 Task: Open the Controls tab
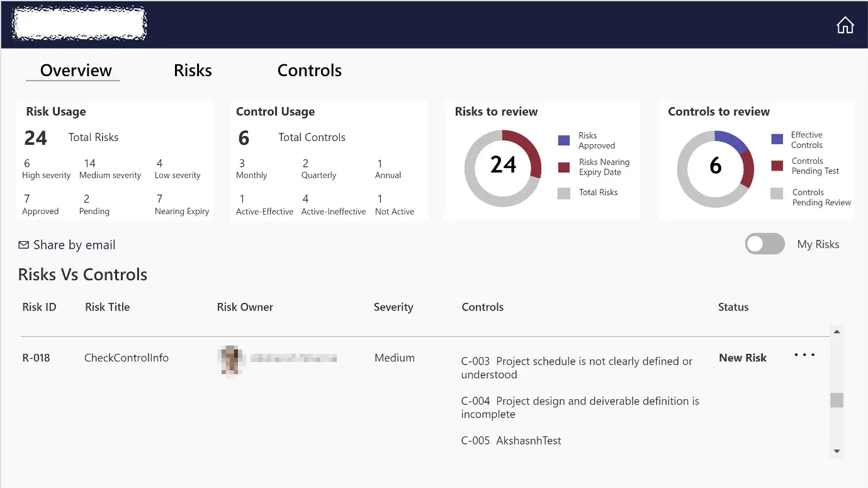tap(309, 71)
